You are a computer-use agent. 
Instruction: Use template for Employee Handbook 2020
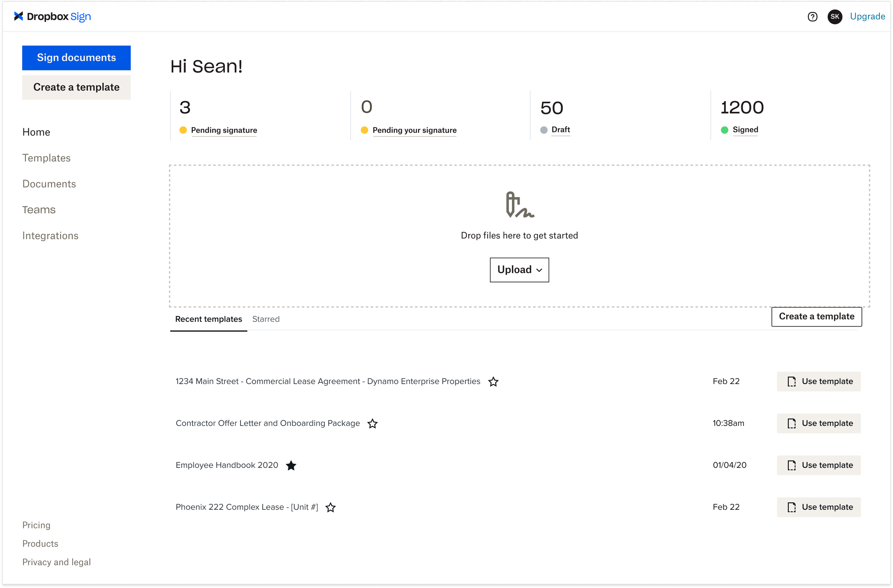(x=818, y=466)
